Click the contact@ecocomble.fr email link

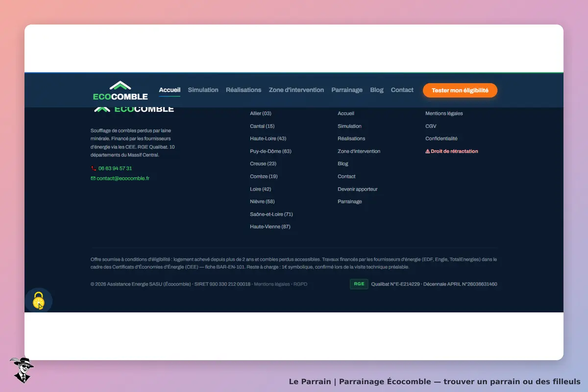coord(123,178)
